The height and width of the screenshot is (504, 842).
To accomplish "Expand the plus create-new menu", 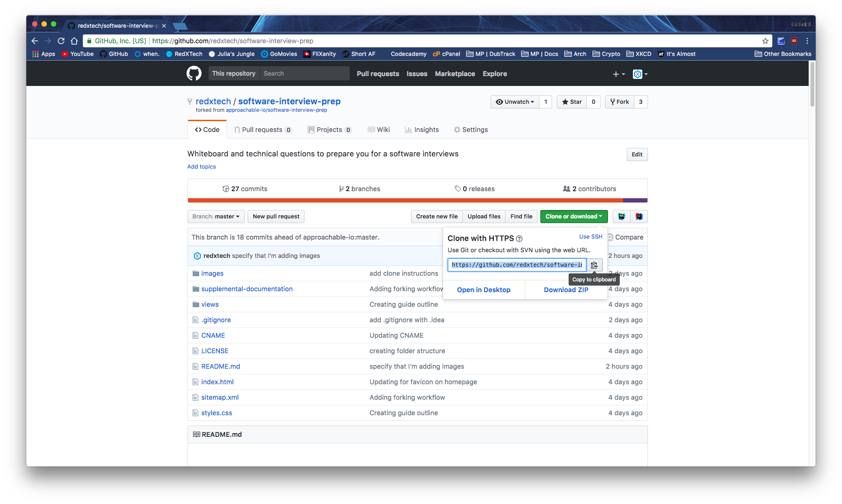I will click(619, 74).
